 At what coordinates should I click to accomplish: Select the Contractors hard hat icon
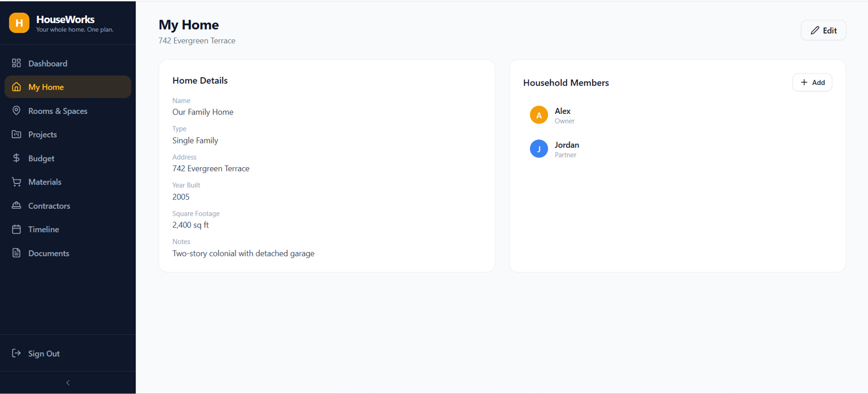point(16,205)
